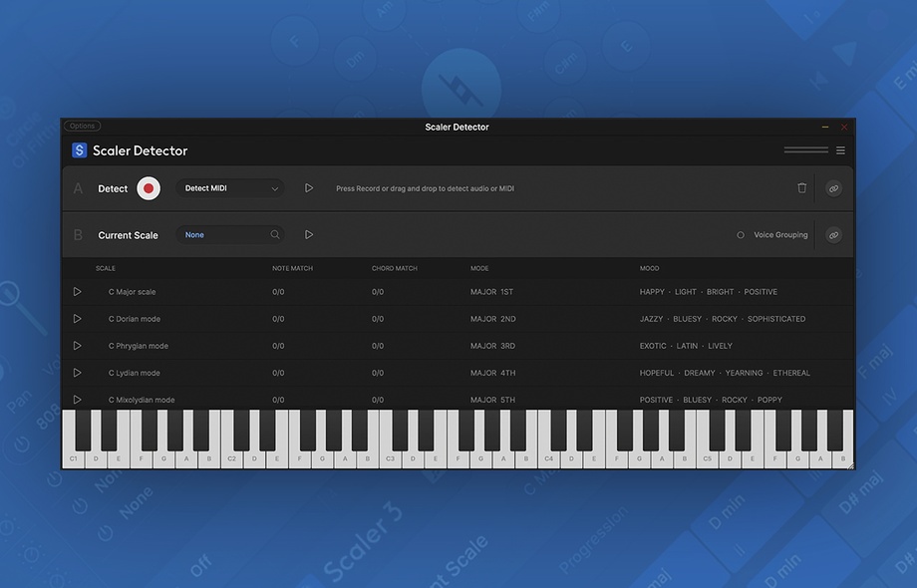The height and width of the screenshot is (588, 917).
Task: Open the hamburger menu icon
Action: point(840,150)
